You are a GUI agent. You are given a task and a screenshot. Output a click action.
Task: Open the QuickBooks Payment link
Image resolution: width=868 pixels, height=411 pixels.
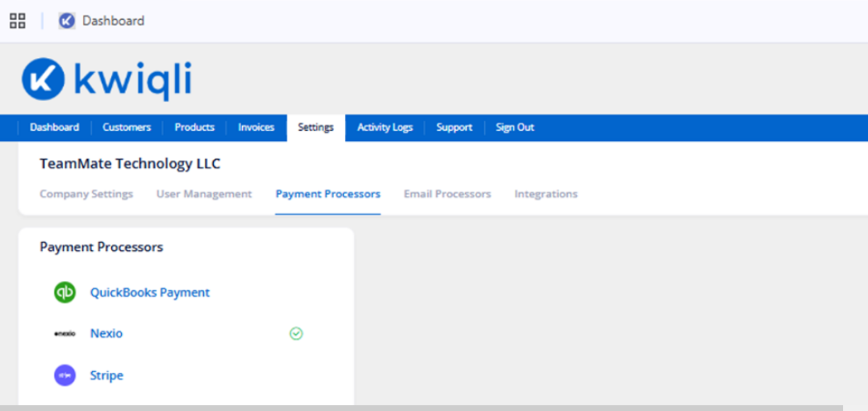(x=150, y=292)
